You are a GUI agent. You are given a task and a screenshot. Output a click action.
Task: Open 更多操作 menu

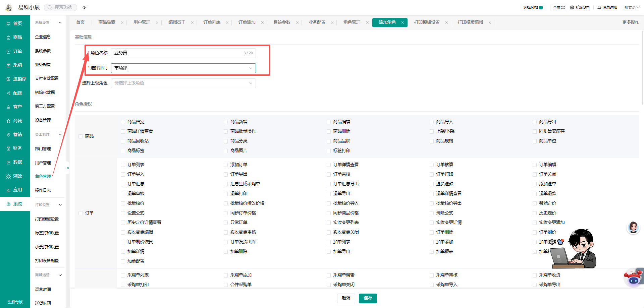coord(631,22)
